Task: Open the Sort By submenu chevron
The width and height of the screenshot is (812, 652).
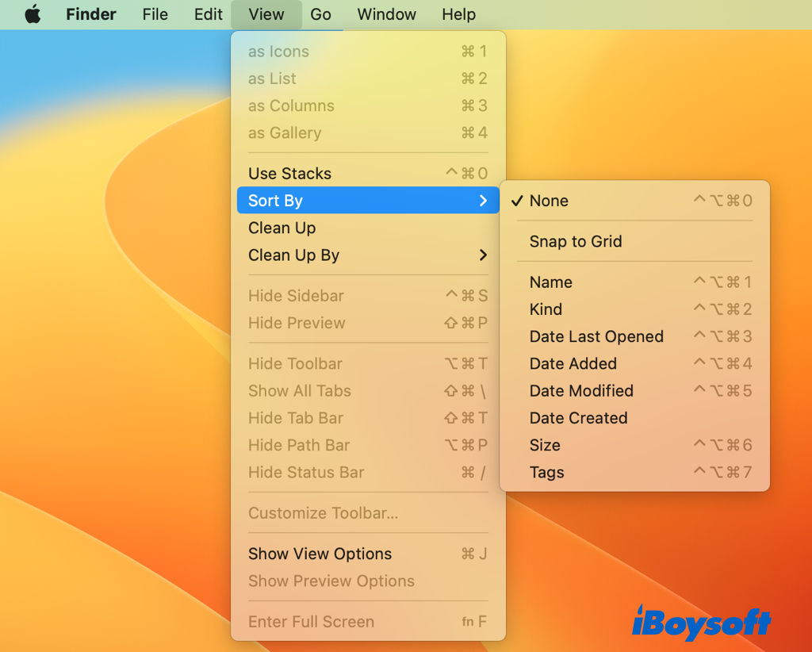Action: [484, 201]
